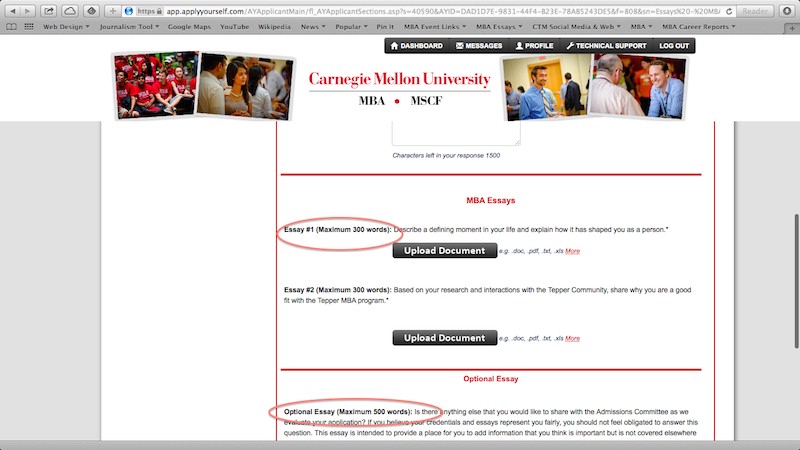Reload page using the address bar refresh icon
The height and width of the screenshot is (450, 800).
coord(729,11)
